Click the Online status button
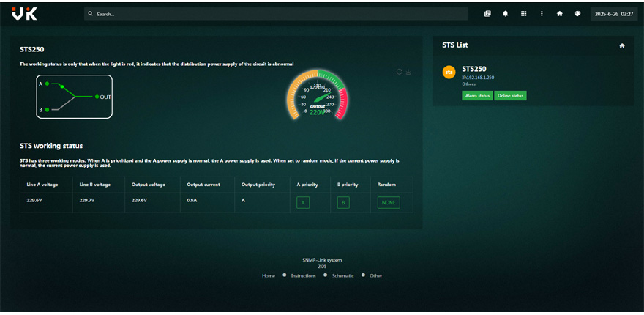The image size is (644, 315). pos(510,96)
